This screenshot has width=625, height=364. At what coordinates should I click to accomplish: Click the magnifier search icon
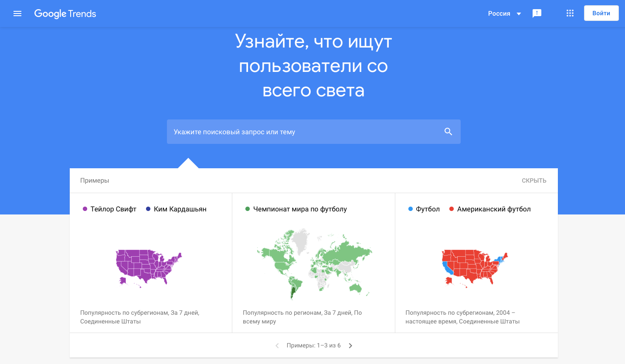coord(448,132)
